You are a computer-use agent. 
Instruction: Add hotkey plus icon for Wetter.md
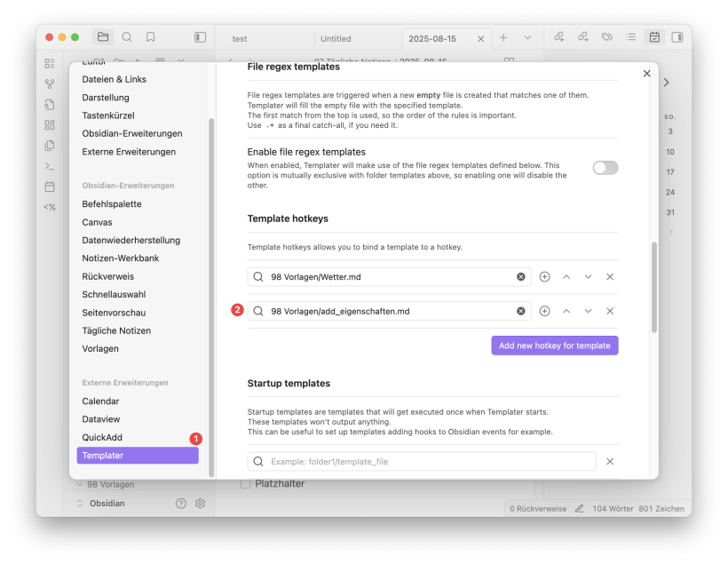click(x=544, y=277)
